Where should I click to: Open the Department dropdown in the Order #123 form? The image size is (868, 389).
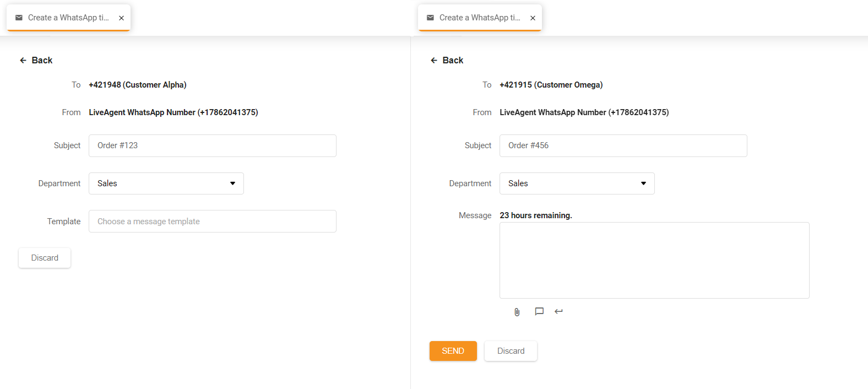click(166, 183)
